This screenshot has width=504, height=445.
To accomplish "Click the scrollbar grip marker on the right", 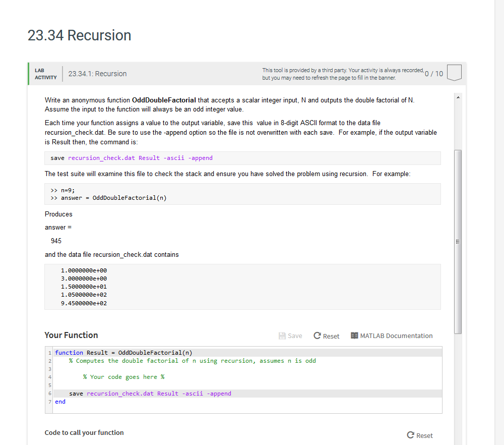I will [458, 242].
